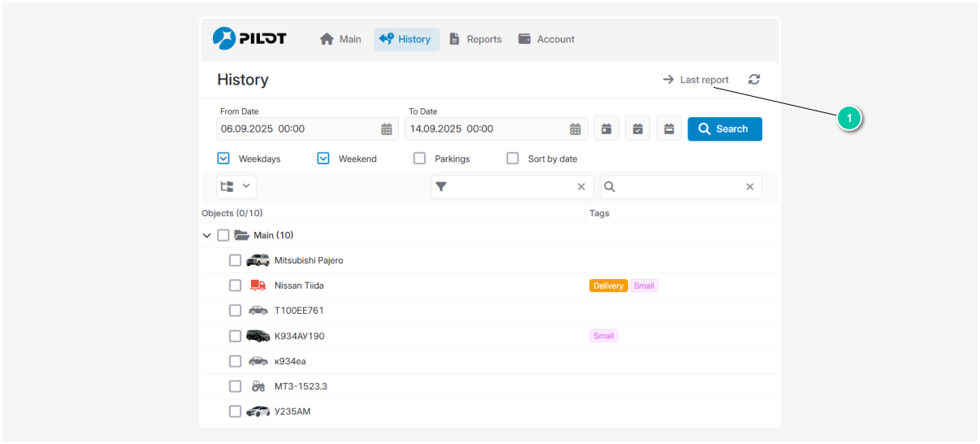Enable the Sort by date checkbox

pos(513,159)
